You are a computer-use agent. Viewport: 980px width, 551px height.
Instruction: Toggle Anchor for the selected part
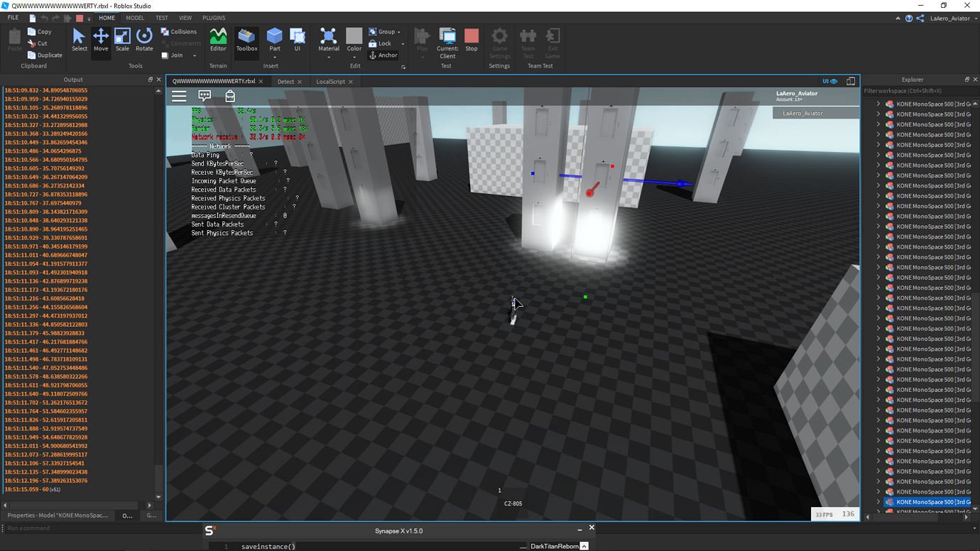click(x=383, y=55)
